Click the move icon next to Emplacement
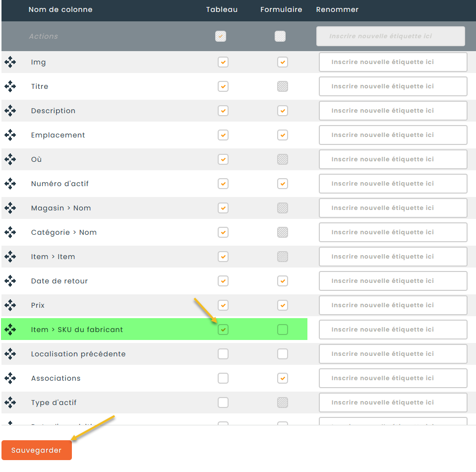The height and width of the screenshot is (472, 476). (10, 135)
